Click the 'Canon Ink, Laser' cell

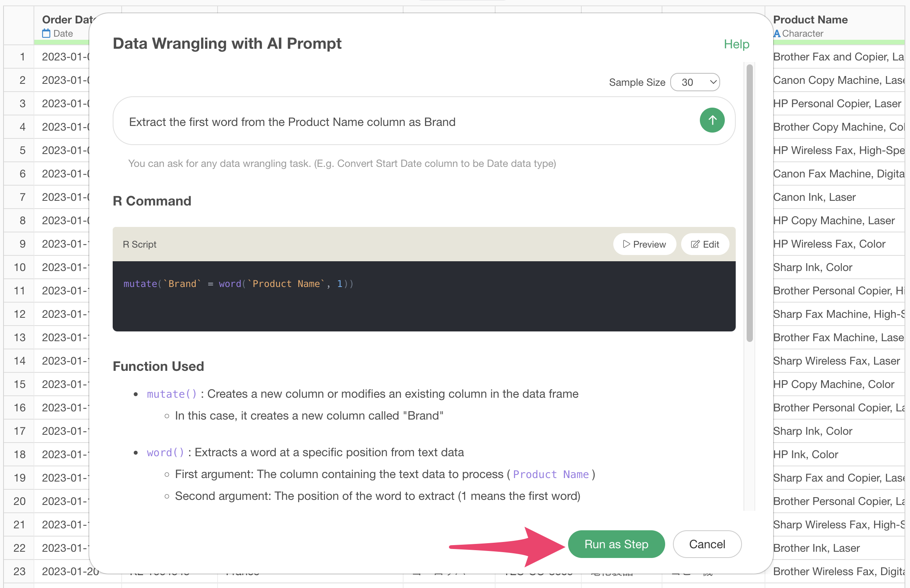coord(814,197)
